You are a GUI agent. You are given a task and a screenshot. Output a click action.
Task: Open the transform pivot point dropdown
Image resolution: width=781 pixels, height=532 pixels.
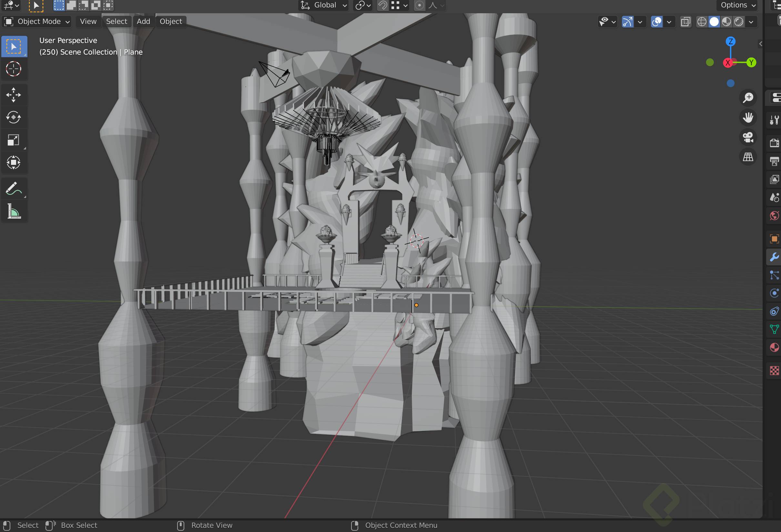[x=363, y=6]
